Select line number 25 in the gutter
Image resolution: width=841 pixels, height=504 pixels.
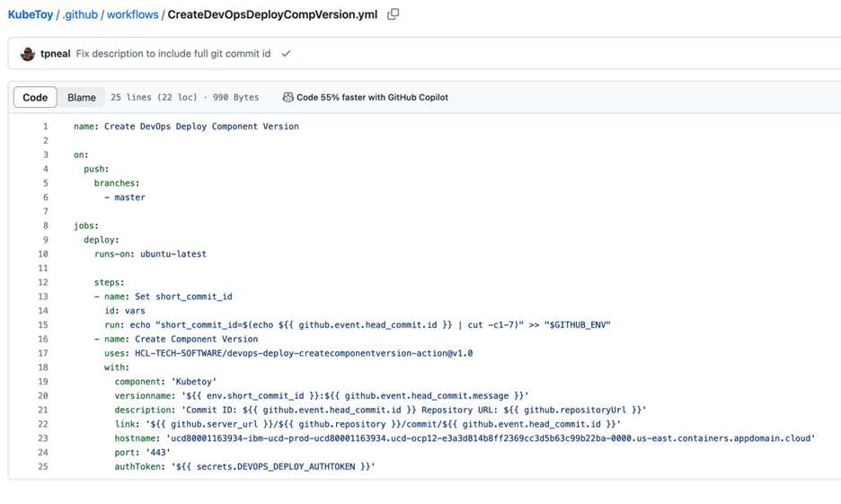[x=43, y=466]
